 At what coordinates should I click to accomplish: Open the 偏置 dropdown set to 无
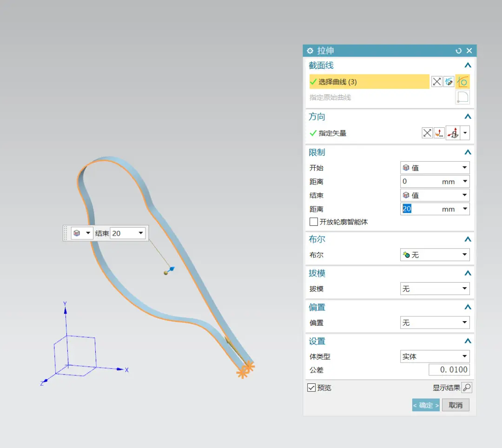pyautogui.click(x=435, y=323)
